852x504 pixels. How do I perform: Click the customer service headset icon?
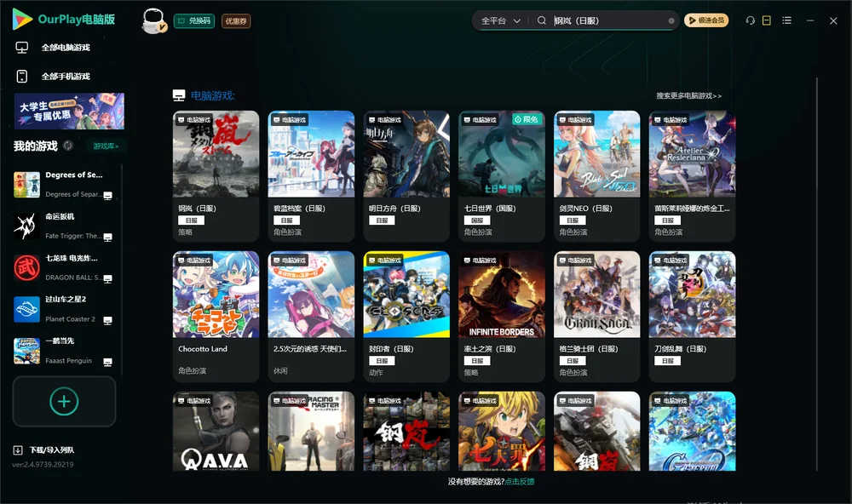pyautogui.click(x=750, y=20)
